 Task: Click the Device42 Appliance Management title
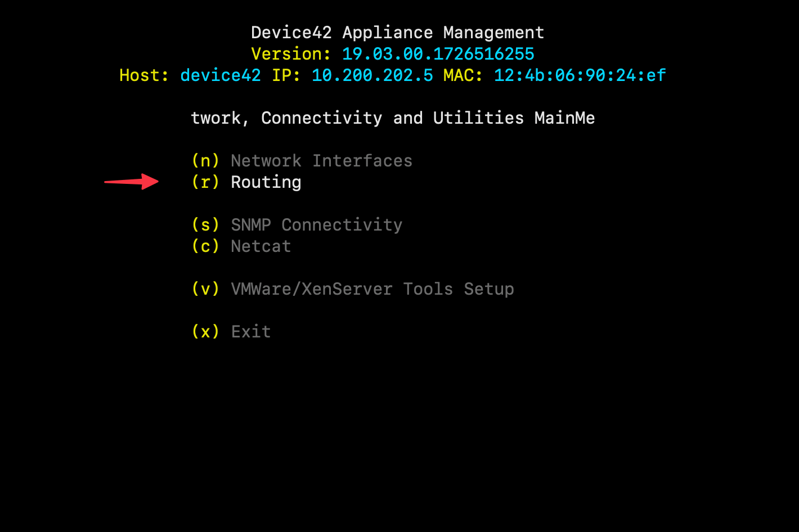pos(398,32)
